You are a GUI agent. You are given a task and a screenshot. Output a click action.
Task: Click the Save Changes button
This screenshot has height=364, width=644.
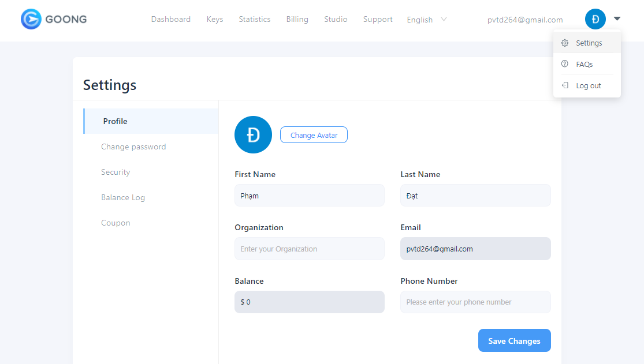point(514,340)
